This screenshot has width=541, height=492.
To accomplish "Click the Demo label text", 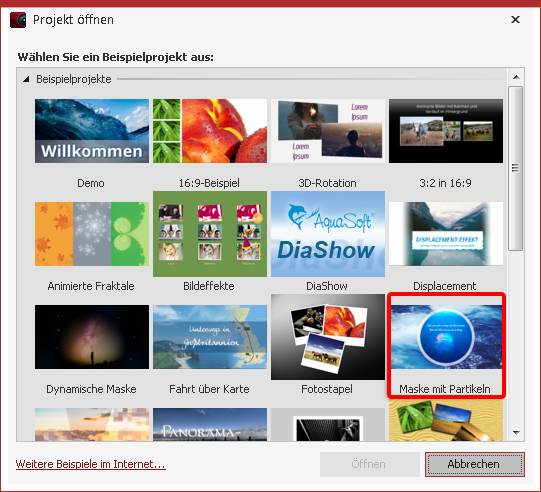I will pos(91,183).
